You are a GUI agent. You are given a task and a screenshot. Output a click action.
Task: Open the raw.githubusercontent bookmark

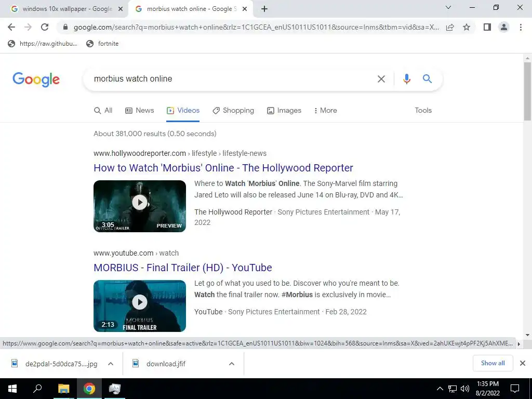43,44
